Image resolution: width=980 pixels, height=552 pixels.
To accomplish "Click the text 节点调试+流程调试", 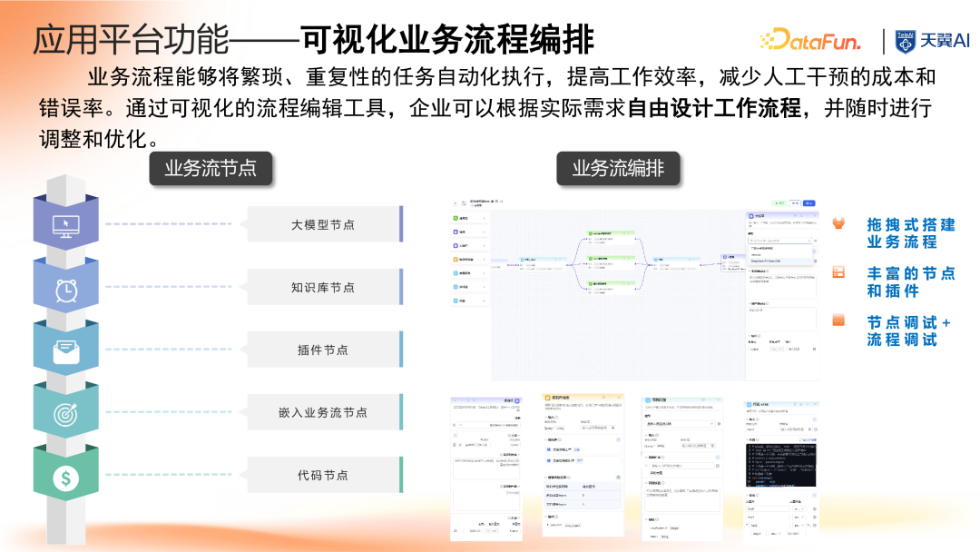I will [x=908, y=330].
